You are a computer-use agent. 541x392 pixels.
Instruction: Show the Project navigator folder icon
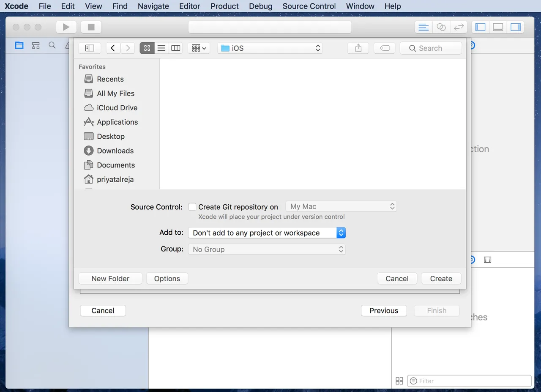[x=19, y=45]
